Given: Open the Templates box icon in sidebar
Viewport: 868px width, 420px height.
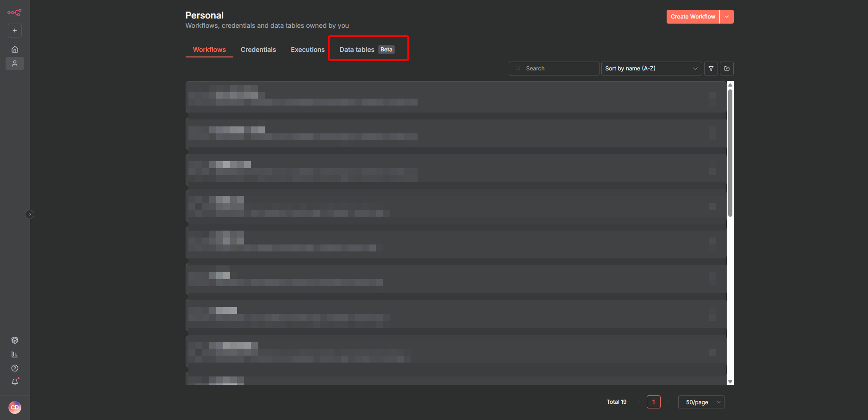Looking at the screenshot, I should pyautogui.click(x=15, y=340).
